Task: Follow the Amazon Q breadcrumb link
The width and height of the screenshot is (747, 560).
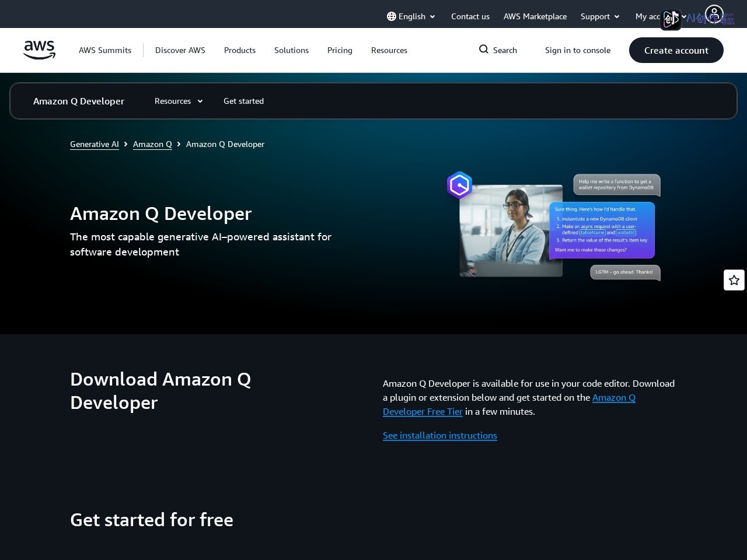Action: coord(152,144)
